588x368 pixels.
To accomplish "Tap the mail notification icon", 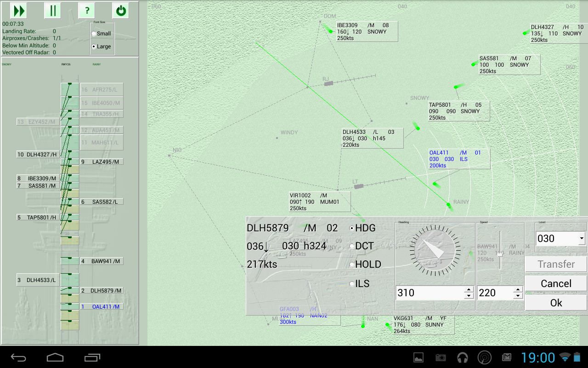I will pyautogui.click(x=507, y=357).
